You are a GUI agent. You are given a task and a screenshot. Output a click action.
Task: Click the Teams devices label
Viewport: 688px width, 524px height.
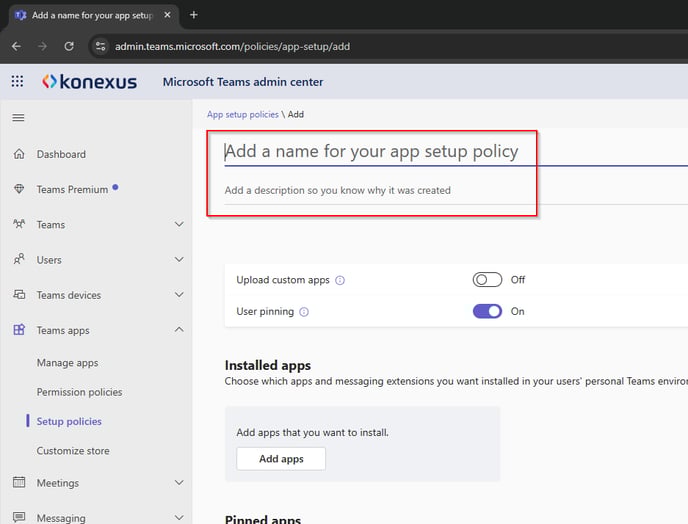69,295
